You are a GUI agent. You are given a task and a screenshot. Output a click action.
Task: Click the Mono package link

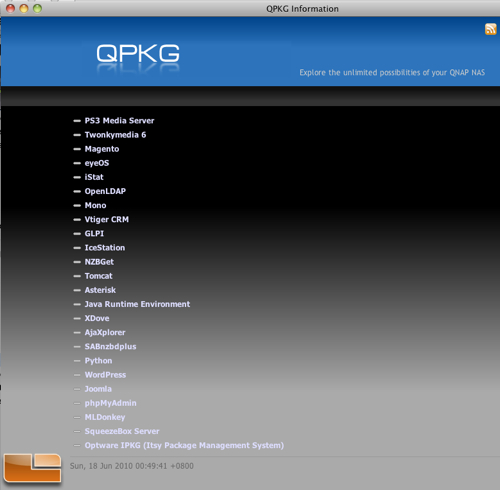point(95,205)
